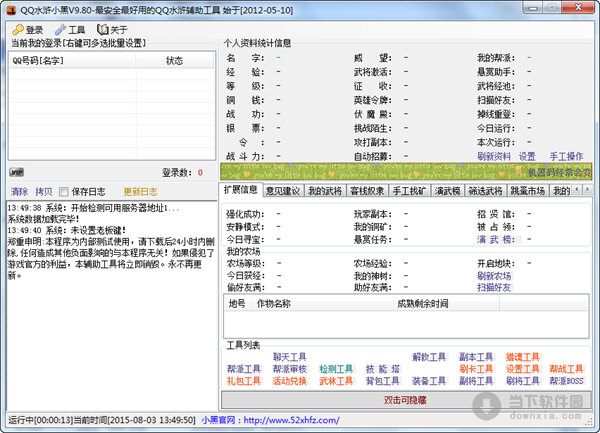Image resolution: width=600 pixels, height=433 pixels.
Task: Open the 演武榜 tab
Action: coord(448,190)
